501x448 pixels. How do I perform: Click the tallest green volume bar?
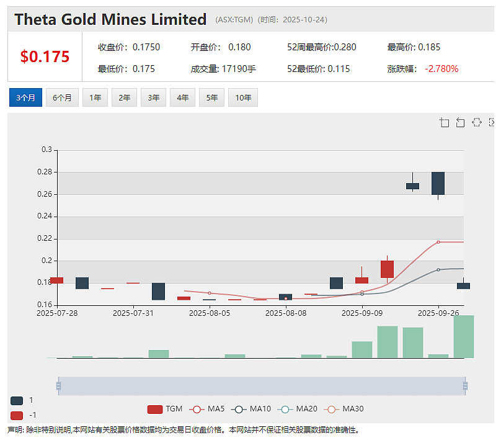[x=464, y=336]
